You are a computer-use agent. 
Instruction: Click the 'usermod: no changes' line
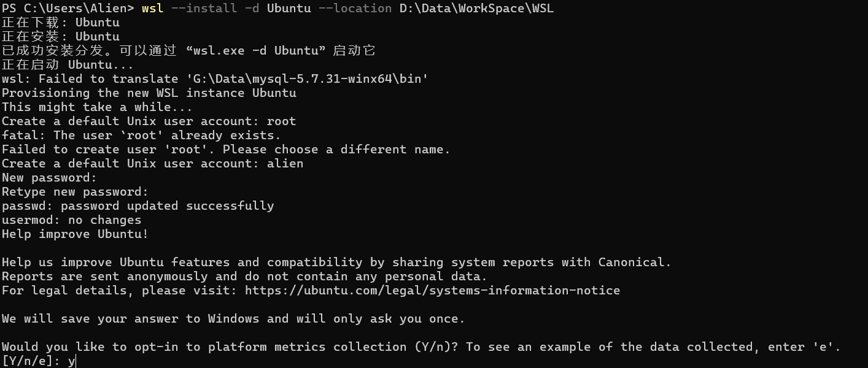click(71, 220)
